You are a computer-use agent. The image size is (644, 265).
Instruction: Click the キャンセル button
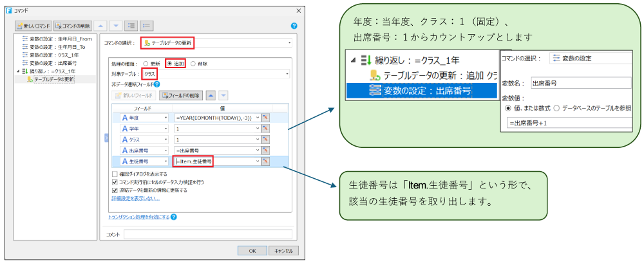[x=283, y=250]
